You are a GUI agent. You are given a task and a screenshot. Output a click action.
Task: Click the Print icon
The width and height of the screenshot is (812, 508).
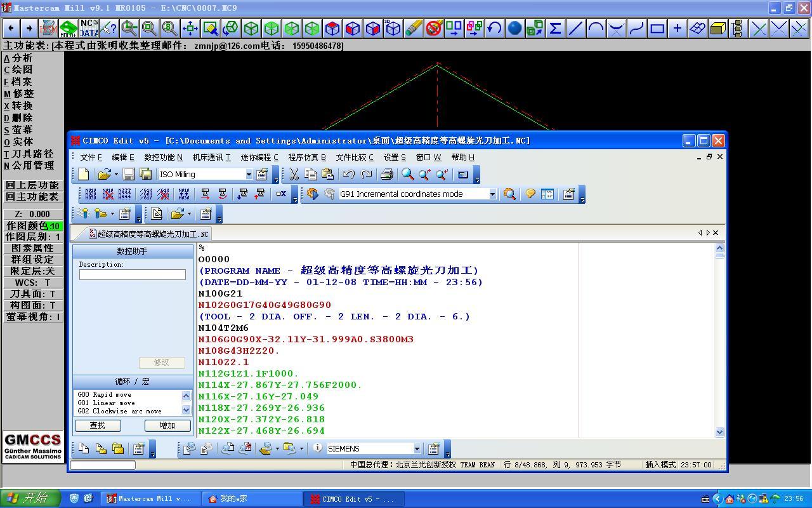[387, 175]
